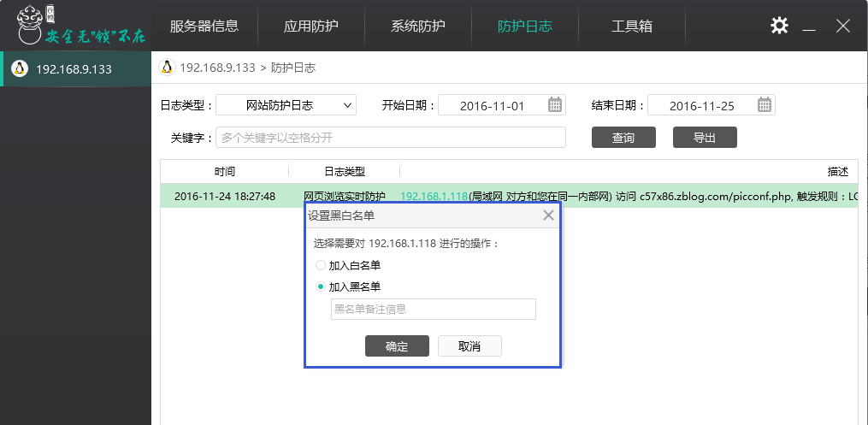
Task: Click the 黑名单备注信息 input field
Action: (x=434, y=309)
